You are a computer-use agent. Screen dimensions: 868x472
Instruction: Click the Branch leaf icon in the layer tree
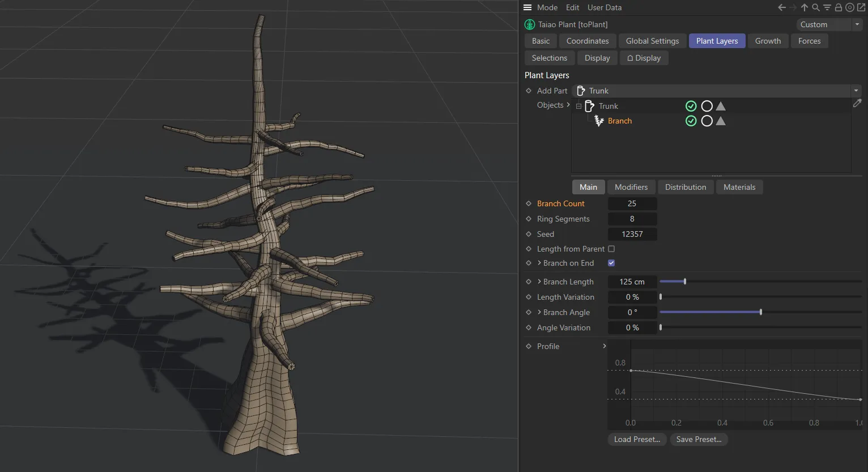pos(599,121)
